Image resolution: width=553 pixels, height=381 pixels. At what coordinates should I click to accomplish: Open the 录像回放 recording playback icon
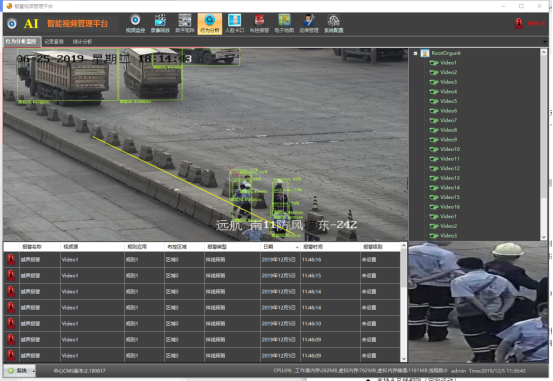160,24
